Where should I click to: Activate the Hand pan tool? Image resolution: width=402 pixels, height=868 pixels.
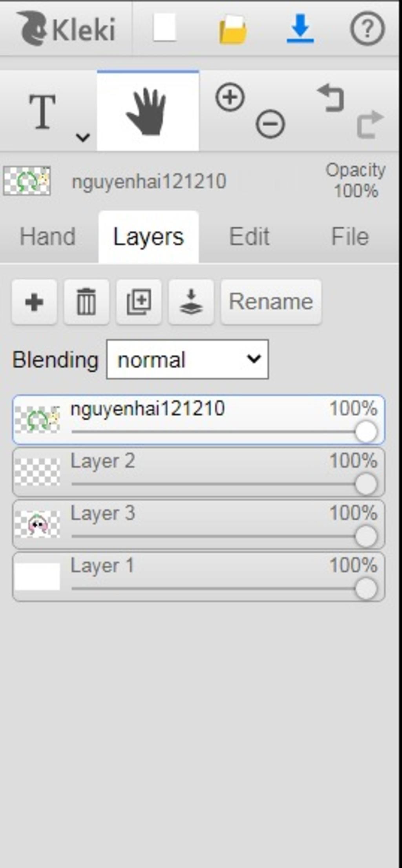pyautogui.click(x=147, y=112)
